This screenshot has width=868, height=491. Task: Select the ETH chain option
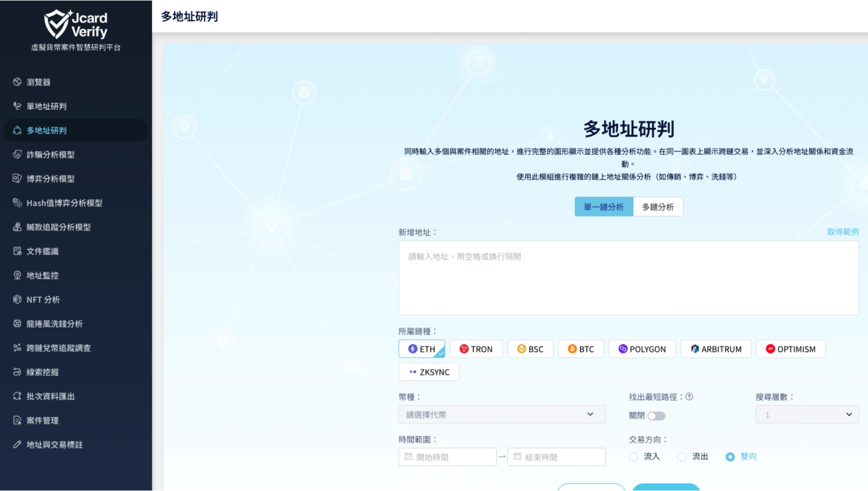coord(422,349)
